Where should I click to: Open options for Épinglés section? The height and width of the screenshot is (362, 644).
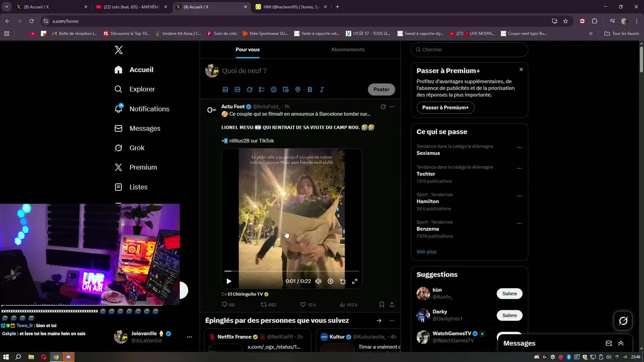tap(392, 321)
